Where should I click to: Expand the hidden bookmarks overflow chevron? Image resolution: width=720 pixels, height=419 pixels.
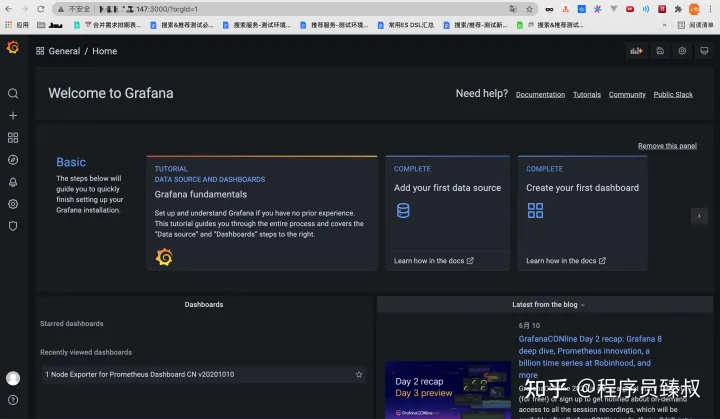664,25
